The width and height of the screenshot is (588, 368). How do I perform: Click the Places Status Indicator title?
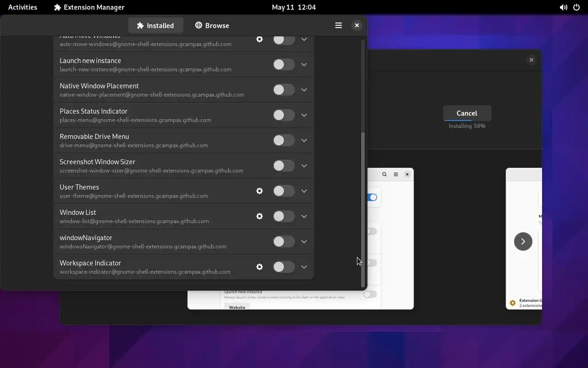(94, 111)
